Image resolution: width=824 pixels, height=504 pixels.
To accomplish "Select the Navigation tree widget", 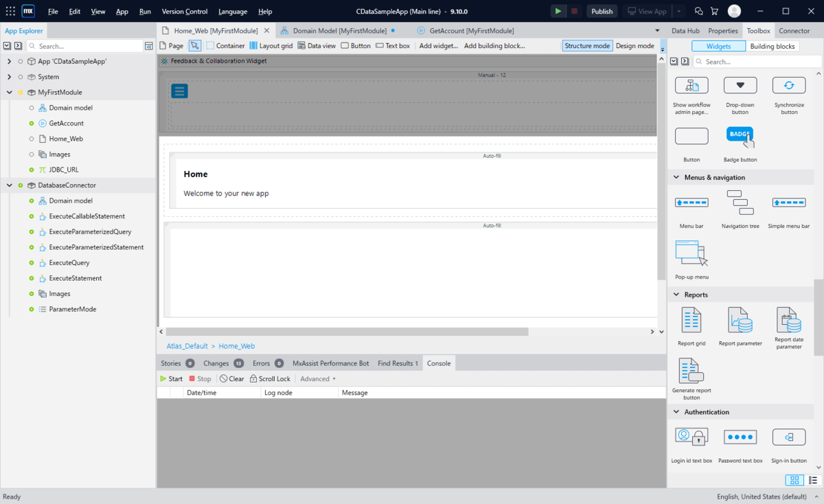I will point(740,209).
